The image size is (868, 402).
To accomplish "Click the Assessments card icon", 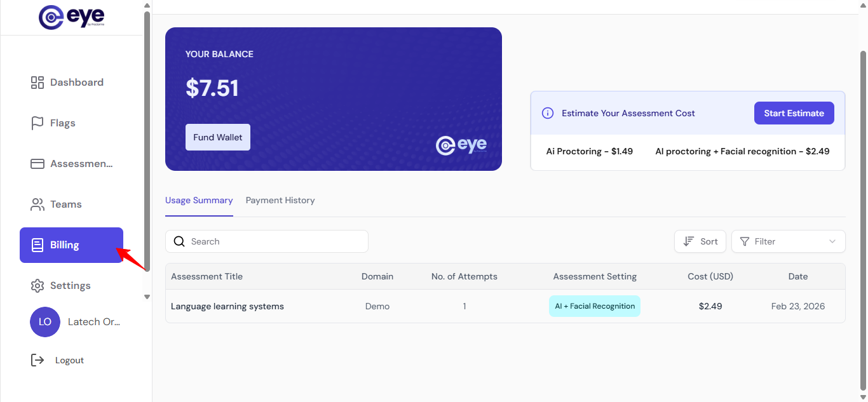I will [37, 164].
